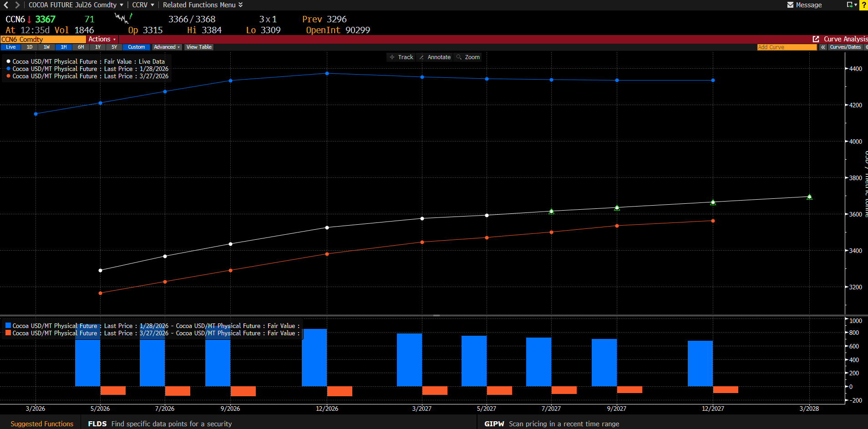Click the yellow help question mark
The height and width of the screenshot is (429, 868).
863,5
